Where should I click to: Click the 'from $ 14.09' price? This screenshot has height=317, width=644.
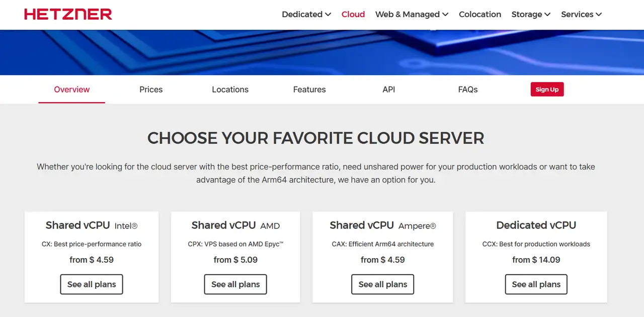pos(536,260)
